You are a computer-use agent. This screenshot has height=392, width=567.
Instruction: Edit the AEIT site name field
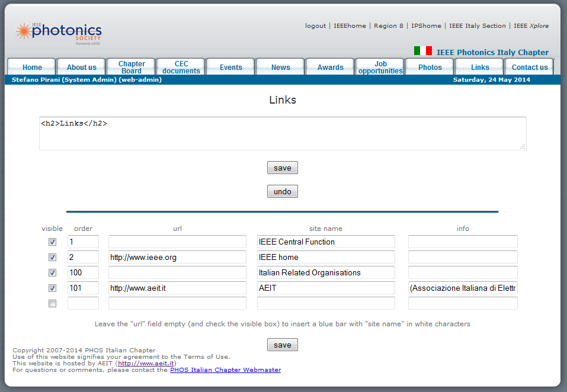[326, 288]
